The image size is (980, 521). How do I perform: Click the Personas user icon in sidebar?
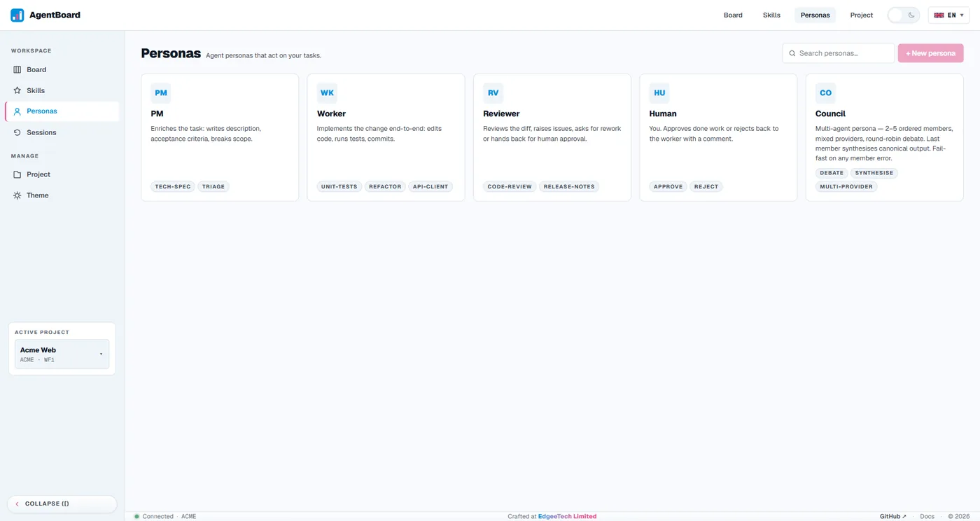click(x=17, y=111)
